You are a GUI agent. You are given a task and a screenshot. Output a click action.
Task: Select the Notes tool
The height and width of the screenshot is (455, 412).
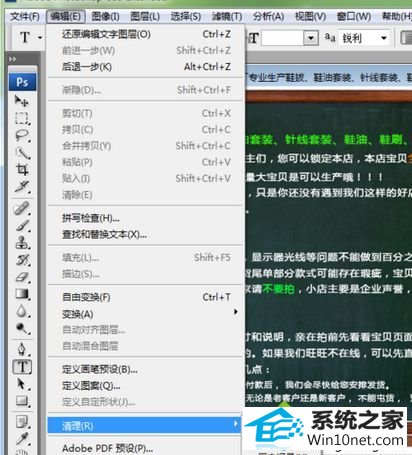22,422
